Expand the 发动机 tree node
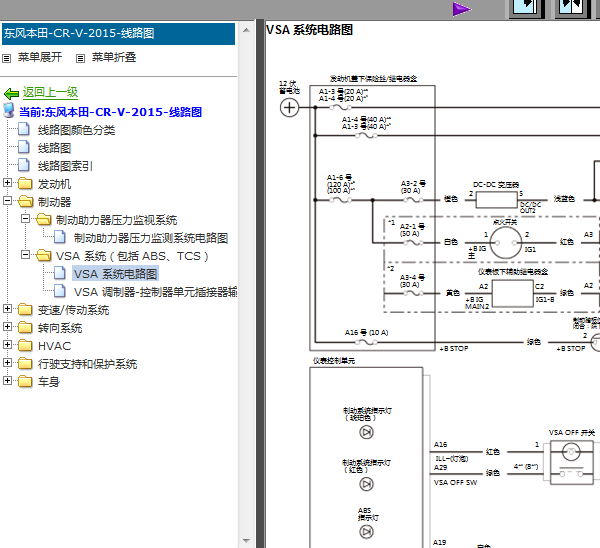This screenshot has height=548, width=600. coord(7,183)
